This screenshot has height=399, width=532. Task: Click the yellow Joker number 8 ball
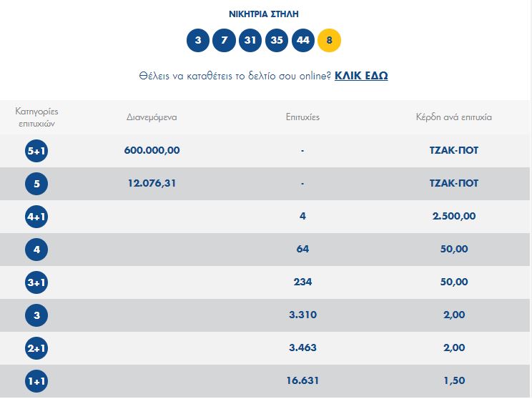(329, 40)
